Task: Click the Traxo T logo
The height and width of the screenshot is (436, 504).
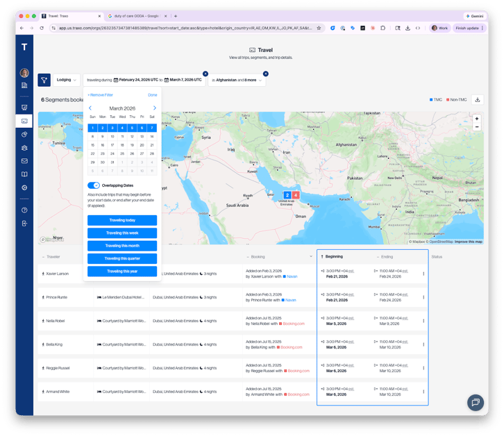Action: pos(24,47)
